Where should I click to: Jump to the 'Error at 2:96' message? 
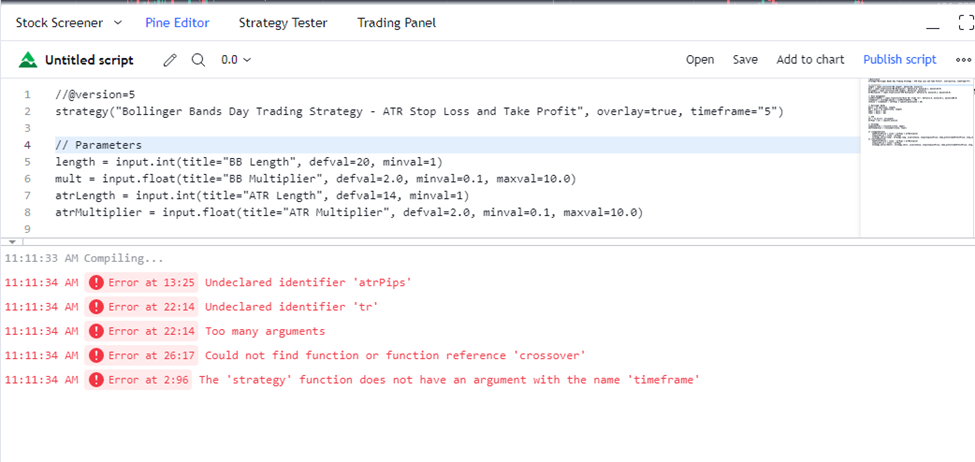(x=149, y=380)
